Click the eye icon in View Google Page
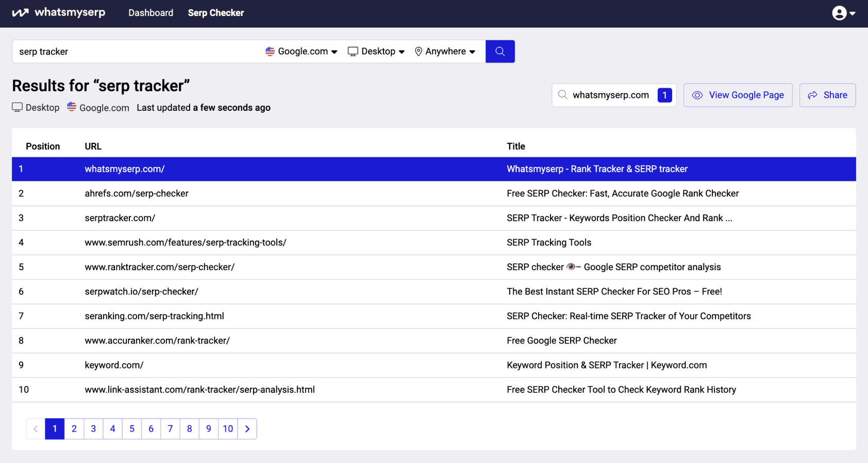Screen dimensions: 868x463 coord(697,95)
